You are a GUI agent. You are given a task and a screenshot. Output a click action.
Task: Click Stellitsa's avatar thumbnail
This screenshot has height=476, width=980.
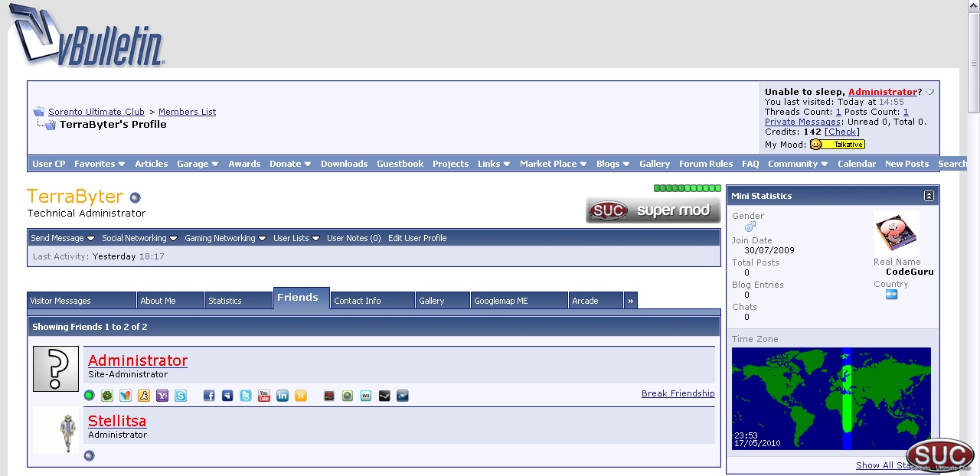click(x=56, y=431)
